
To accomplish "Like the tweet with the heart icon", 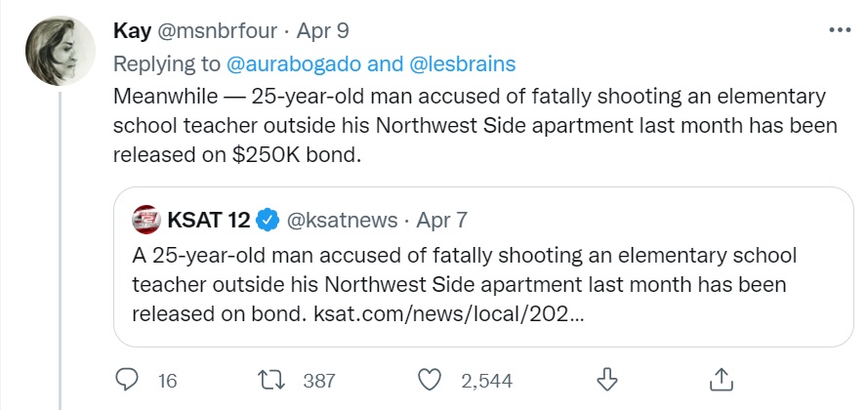I will (x=429, y=380).
